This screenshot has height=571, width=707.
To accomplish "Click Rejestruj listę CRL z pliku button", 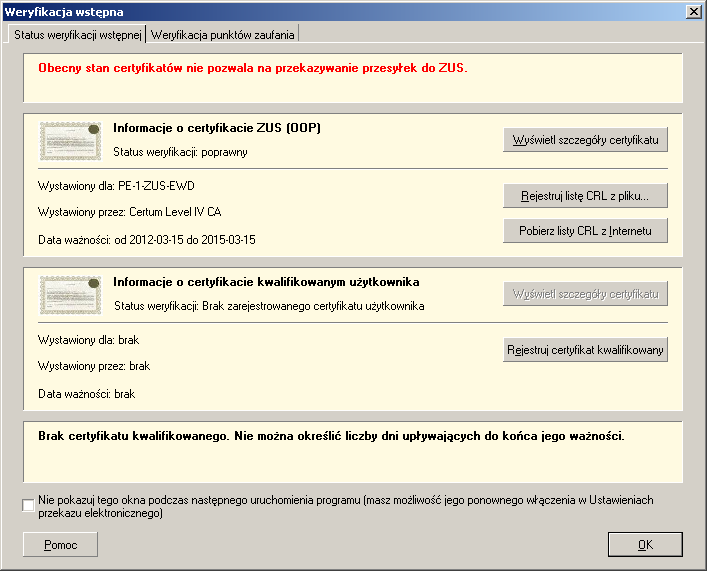I will [585, 196].
